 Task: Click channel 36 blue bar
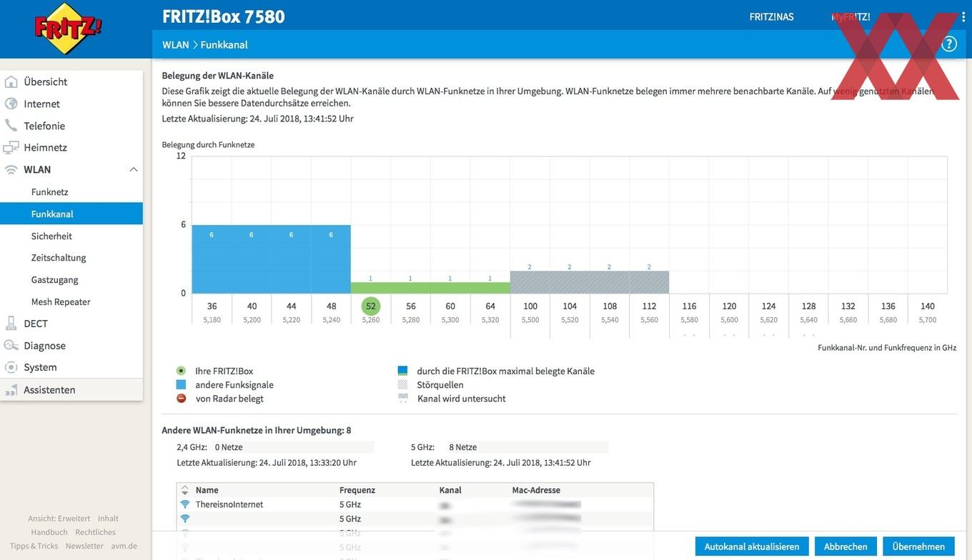coord(212,259)
